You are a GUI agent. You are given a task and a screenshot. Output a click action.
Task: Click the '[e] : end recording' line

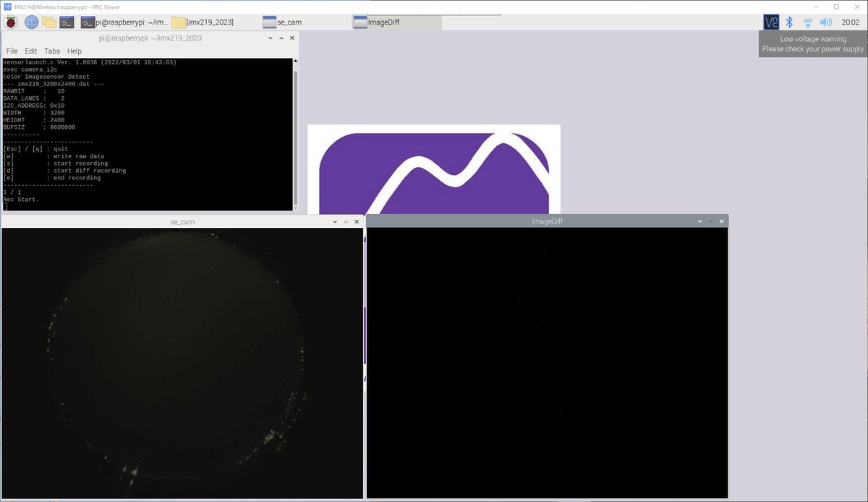[x=52, y=178]
